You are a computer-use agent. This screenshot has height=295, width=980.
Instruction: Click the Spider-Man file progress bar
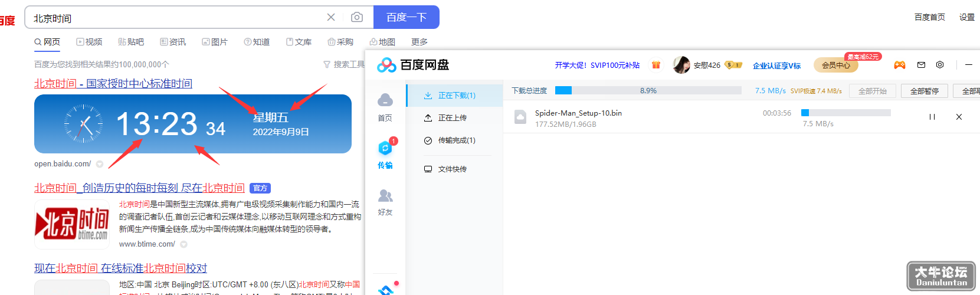coord(845,113)
